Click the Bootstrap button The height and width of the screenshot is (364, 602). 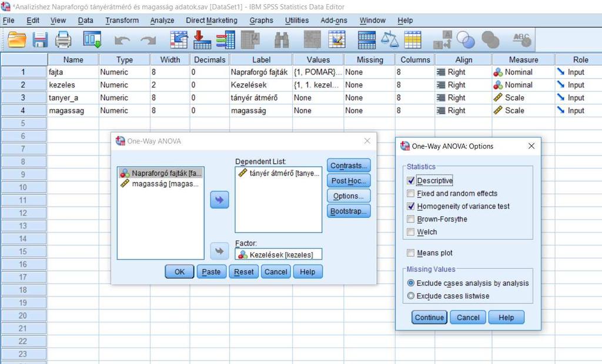coord(349,211)
